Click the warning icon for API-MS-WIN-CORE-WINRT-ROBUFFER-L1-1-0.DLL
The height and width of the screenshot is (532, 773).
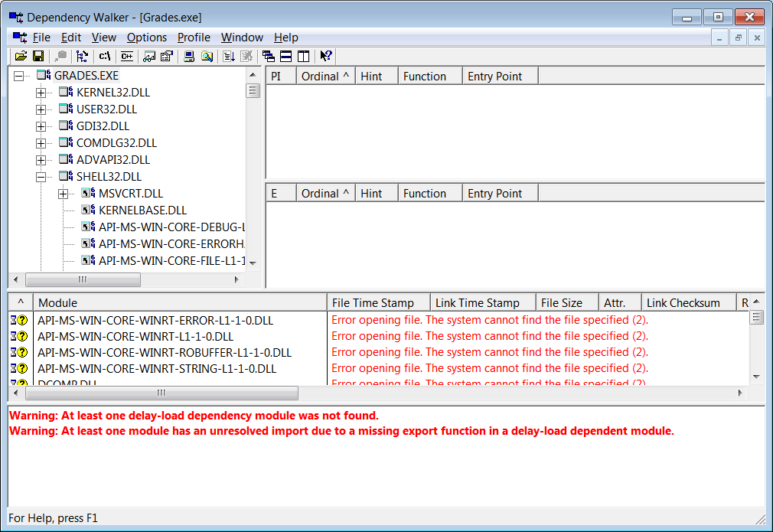point(19,353)
